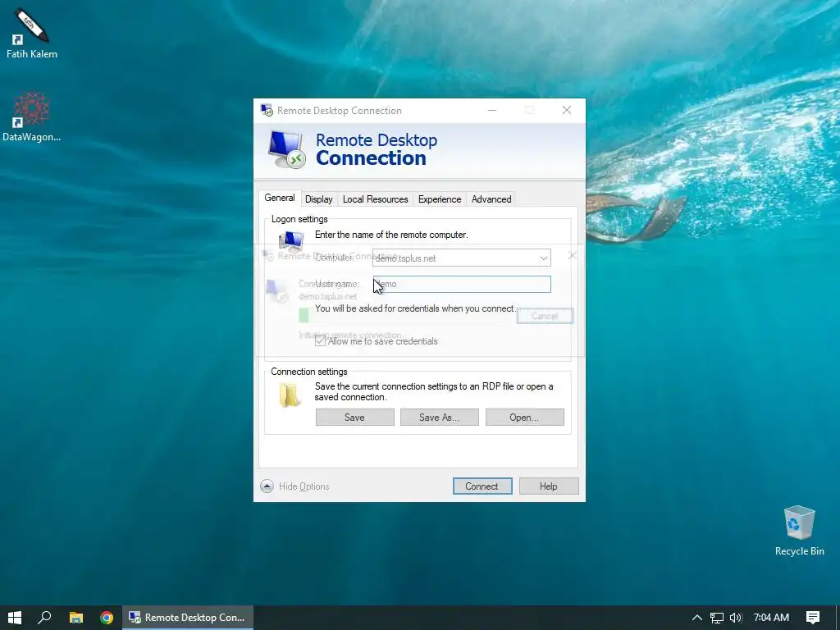
Task: Cancel the connecting progress dialog
Action: (x=545, y=316)
